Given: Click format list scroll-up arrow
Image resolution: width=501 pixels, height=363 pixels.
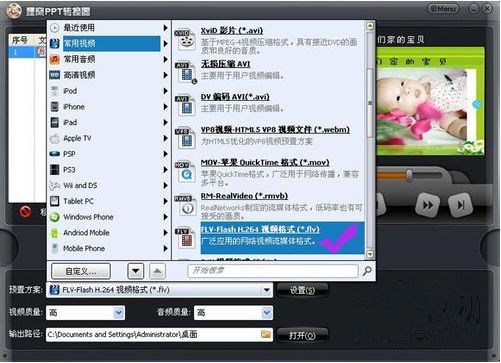Looking at the screenshot, I should click(369, 26).
